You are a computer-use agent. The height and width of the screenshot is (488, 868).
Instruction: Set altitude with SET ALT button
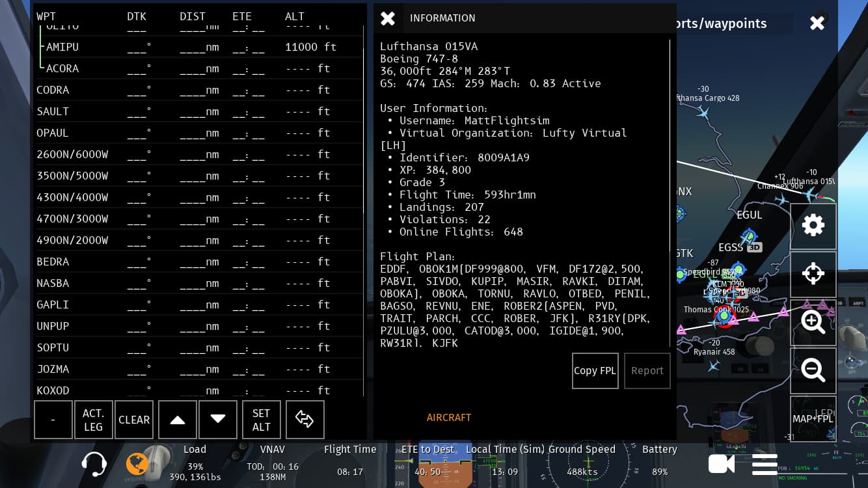tap(262, 420)
